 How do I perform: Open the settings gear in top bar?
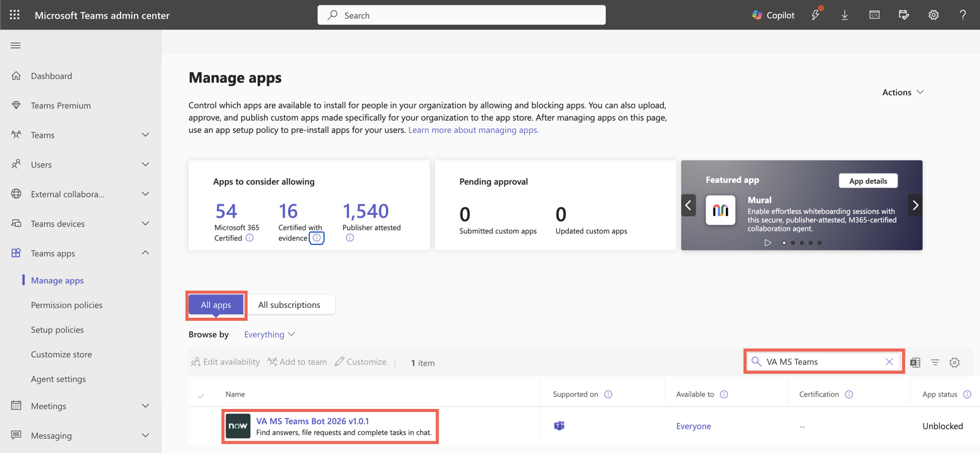point(933,15)
